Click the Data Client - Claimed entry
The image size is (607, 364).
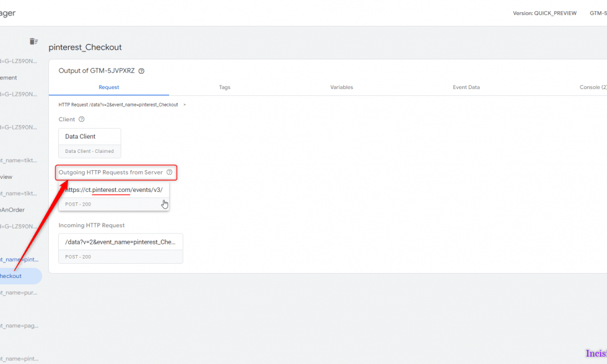(x=90, y=150)
